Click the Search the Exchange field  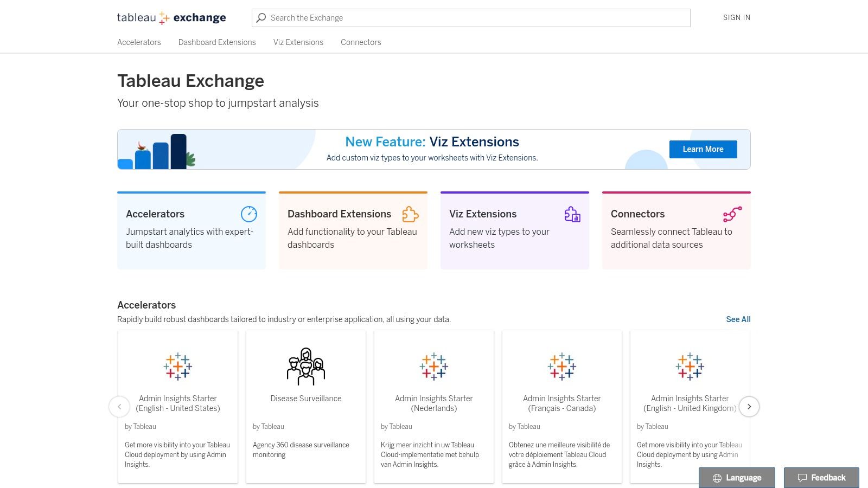point(471,17)
